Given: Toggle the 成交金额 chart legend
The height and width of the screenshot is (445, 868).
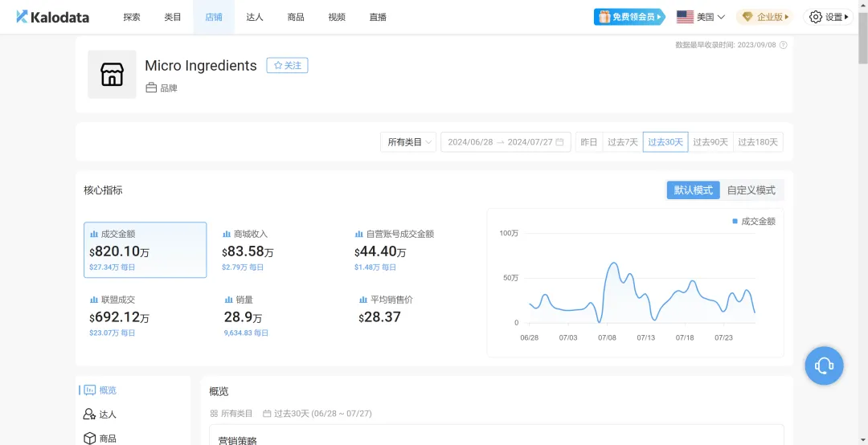Looking at the screenshot, I should pyautogui.click(x=753, y=221).
